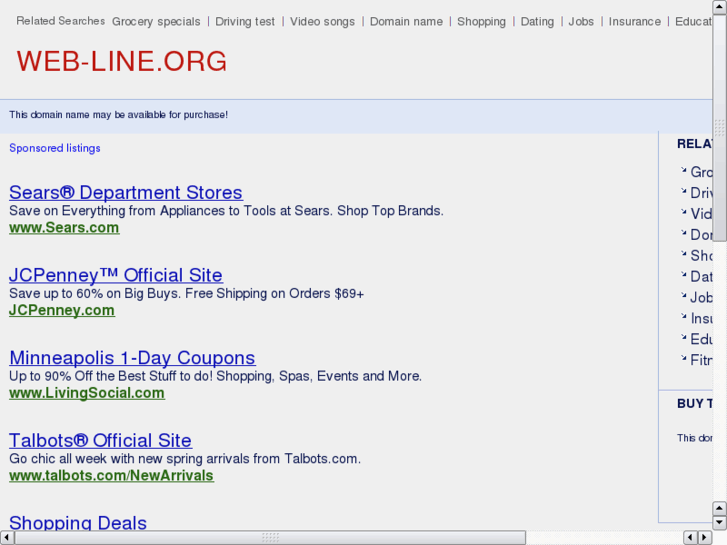Visit the www.Sears.com green URL
This screenshot has width=727, height=545.
coord(64,228)
